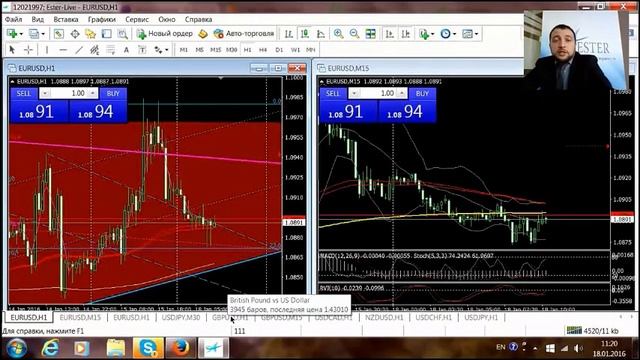Expand the indicators list dropdown
The image size is (640, 360).
(x=433, y=34)
